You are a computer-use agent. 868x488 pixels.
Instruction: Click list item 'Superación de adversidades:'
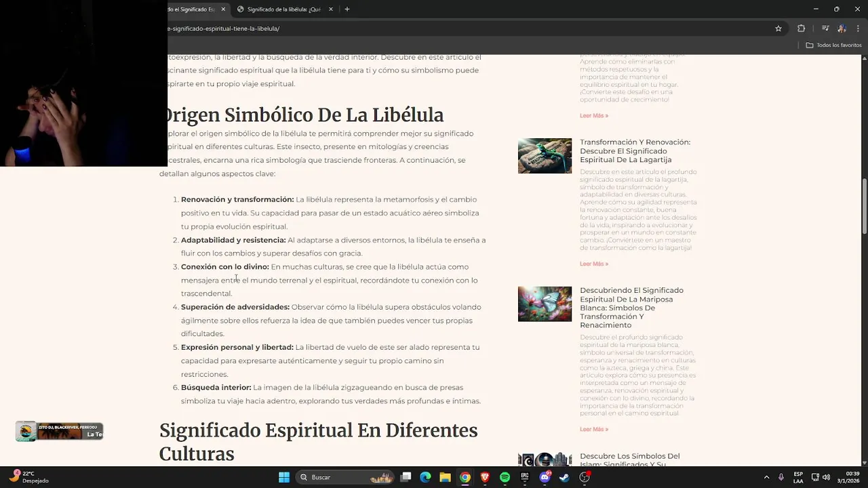click(x=235, y=307)
